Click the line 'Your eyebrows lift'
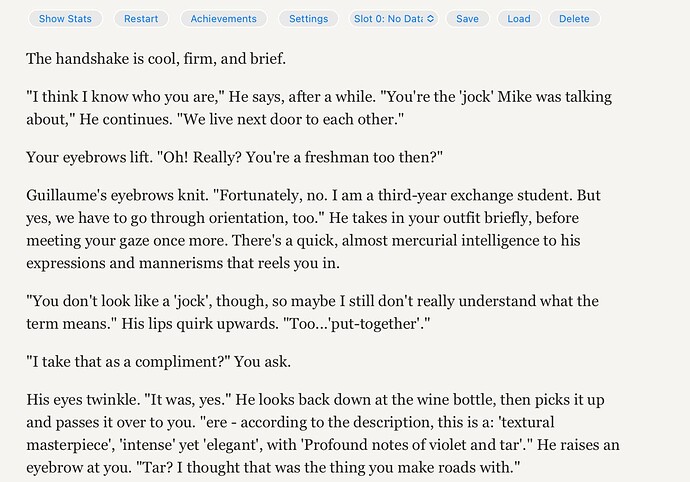This screenshot has height=482, width=690. pyautogui.click(x=234, y=158)
